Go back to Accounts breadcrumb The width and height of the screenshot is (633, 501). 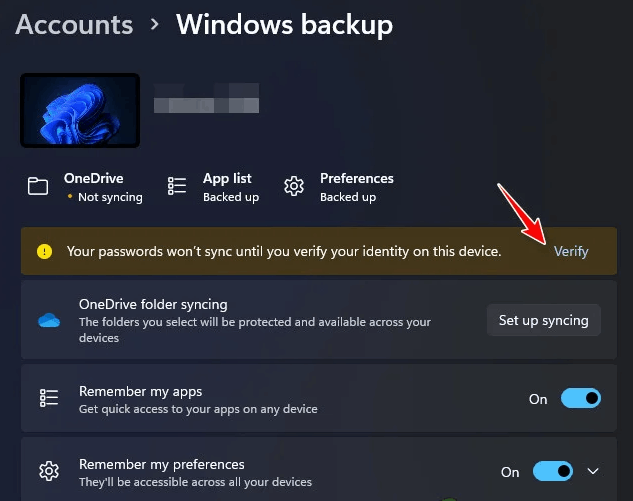pos(74,25)
